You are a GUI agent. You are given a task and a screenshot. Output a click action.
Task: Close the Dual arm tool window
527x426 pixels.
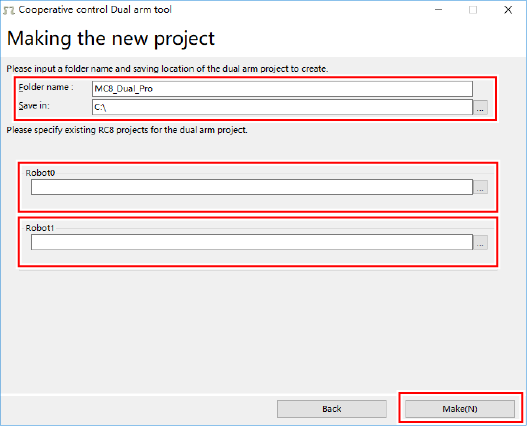click(508, 10)
